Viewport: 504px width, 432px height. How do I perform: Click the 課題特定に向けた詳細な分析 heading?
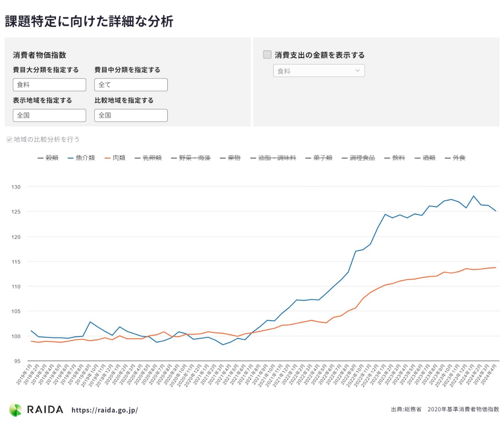89,21
